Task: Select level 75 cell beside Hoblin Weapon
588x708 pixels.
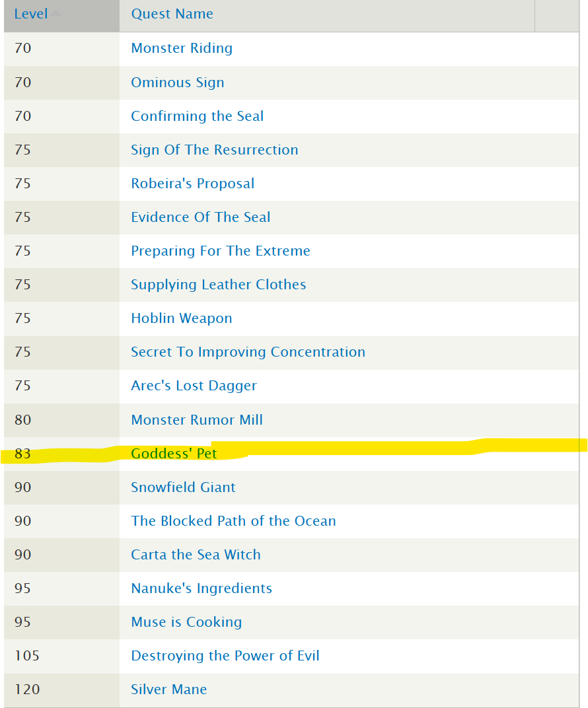Action: (x=61, y=318)
